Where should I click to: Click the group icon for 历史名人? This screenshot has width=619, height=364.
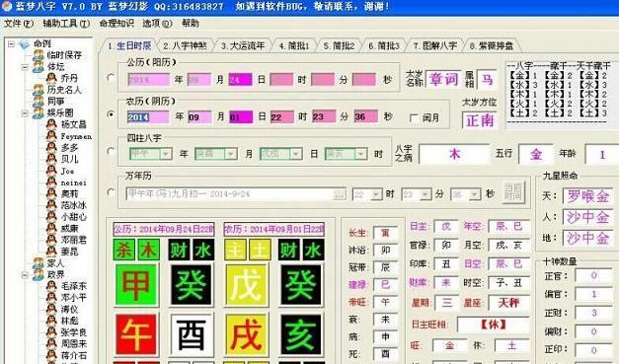point(39,90)
